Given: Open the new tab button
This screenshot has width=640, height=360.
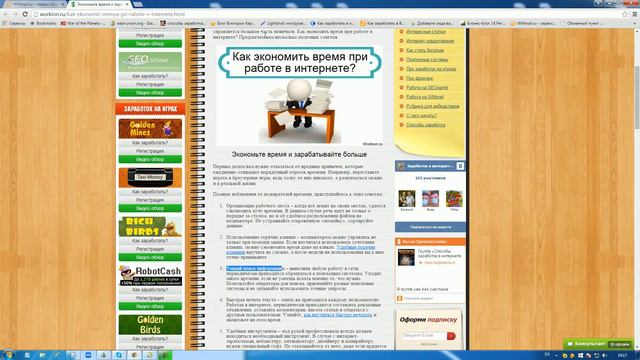Looking at the screenshot, I should (138, 4).
